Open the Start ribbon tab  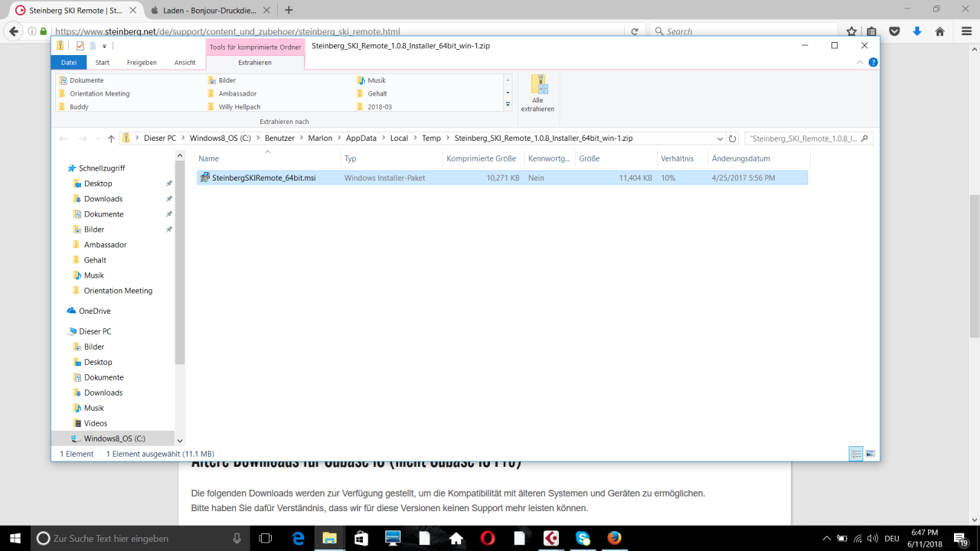(102, 63)
